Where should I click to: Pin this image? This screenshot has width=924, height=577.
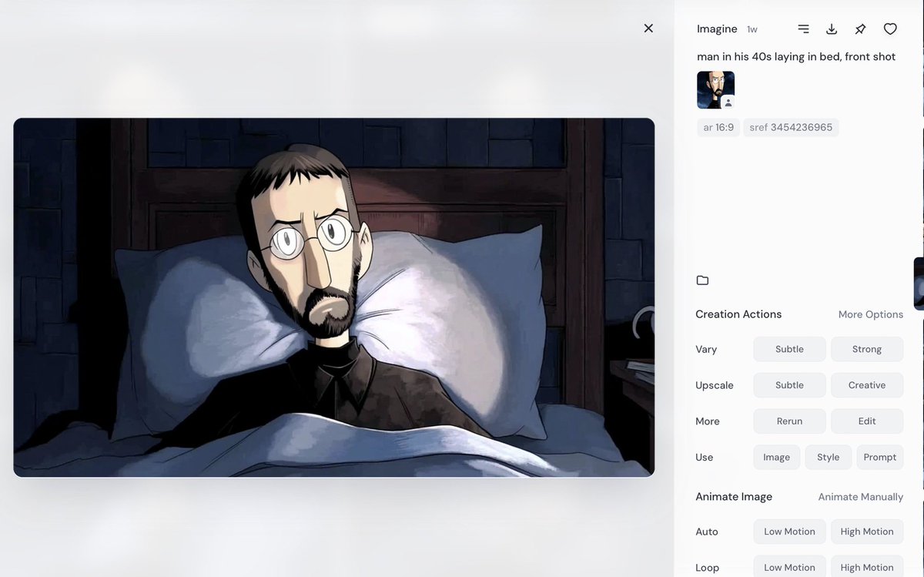860,29
